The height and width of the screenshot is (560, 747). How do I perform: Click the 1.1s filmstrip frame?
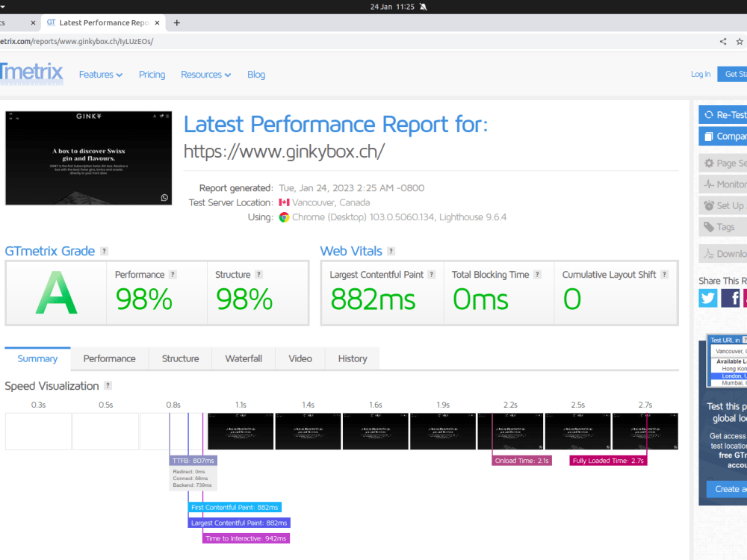(241, 432)
